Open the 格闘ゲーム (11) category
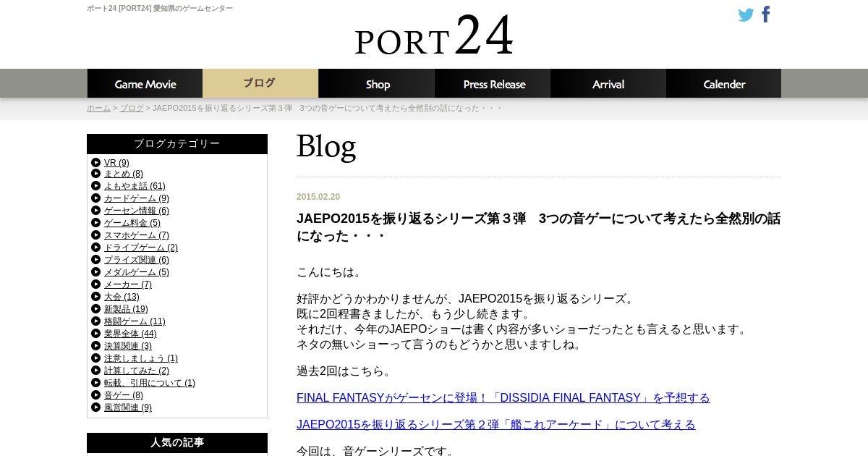Image resolution: width=868 pixels, height=456 pixels. (135, 321)
